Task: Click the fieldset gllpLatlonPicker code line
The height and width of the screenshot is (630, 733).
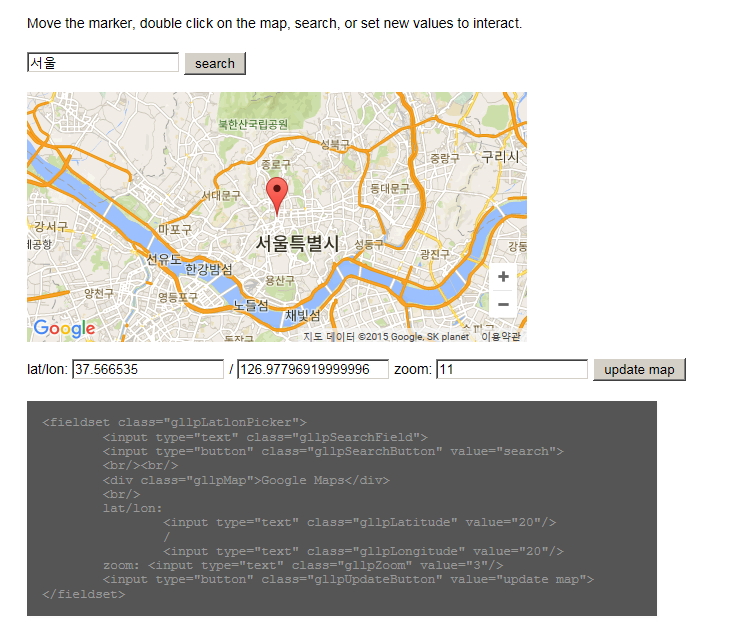Action: pyautogui.click(x=174, y=422)
